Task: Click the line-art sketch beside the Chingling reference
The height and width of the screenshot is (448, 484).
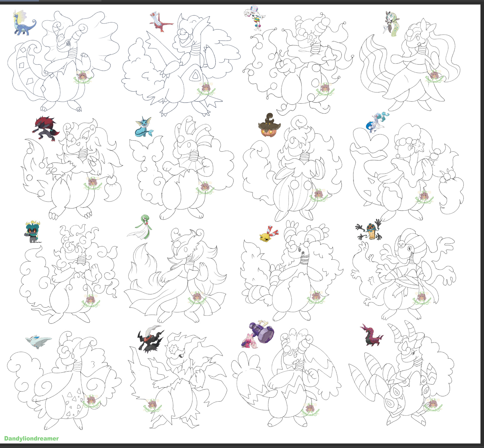Action: point(292,271)
